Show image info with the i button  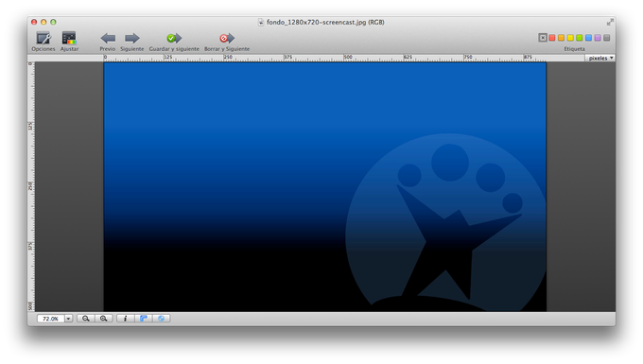[125, 319]
